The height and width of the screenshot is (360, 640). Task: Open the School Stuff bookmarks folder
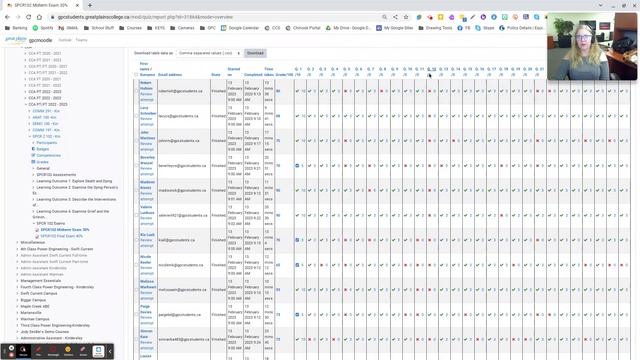tap(98, 28)
